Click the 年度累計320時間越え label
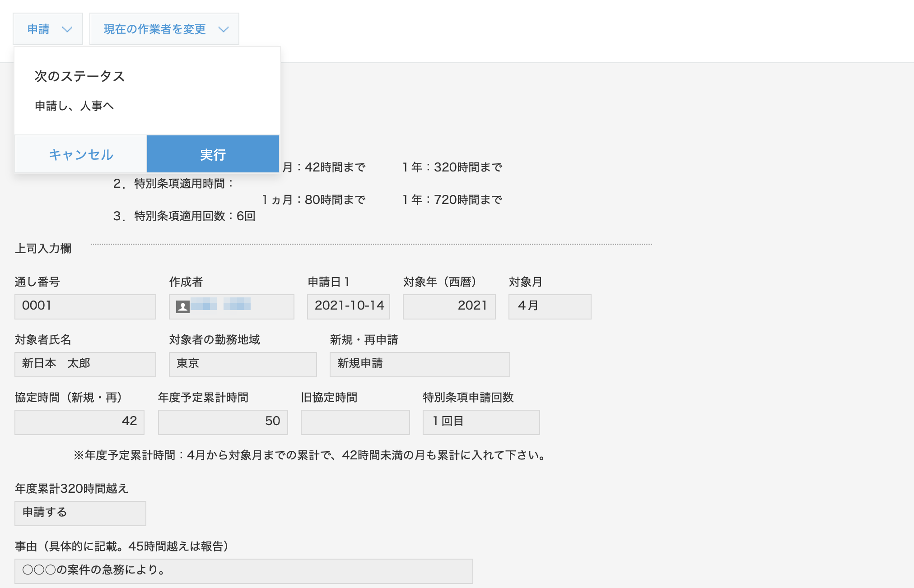Image resolution: width=914 pixels, height=588 pixels. (72, 489)
